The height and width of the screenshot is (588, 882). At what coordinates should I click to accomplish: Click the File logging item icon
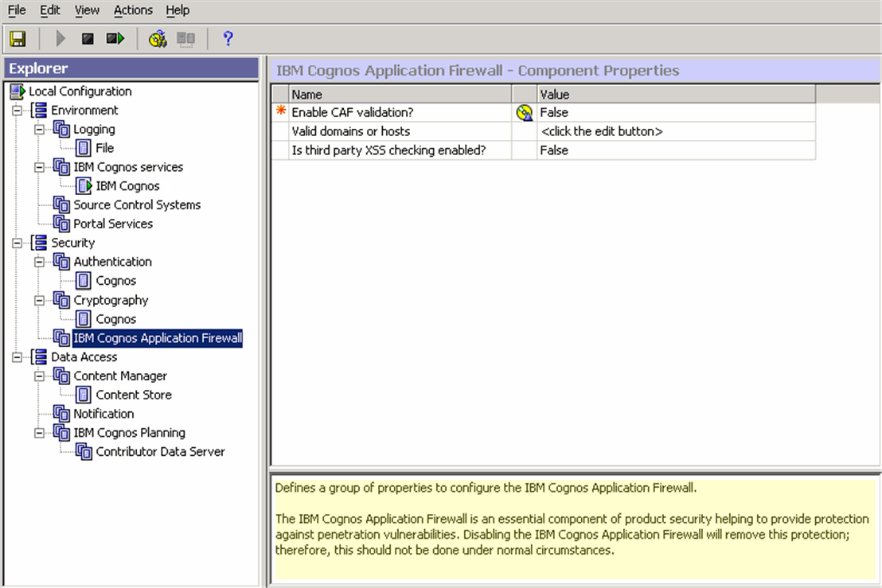84,149
